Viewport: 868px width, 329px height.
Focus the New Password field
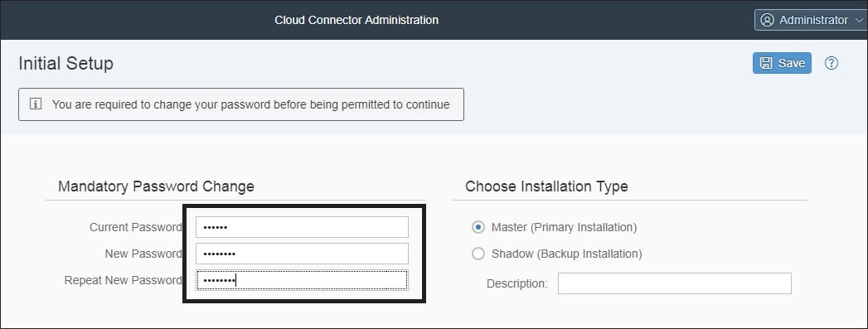tap(302, 254)
